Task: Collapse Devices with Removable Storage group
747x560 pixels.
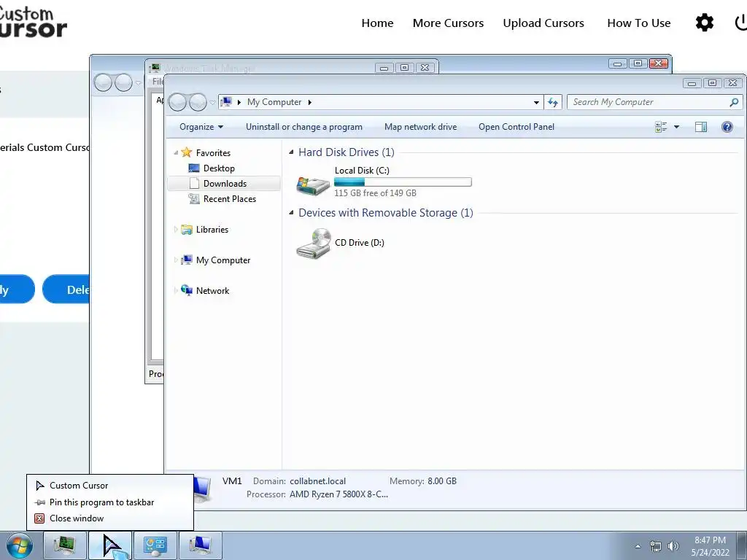Action: [291, 213]
